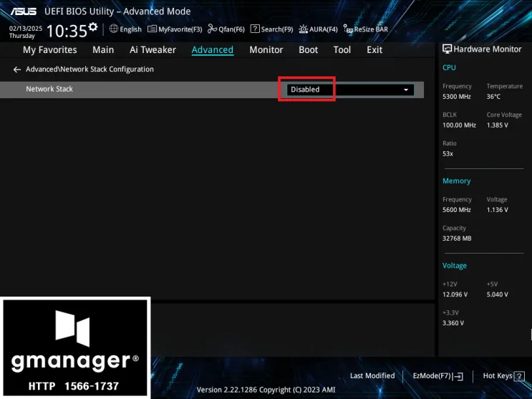Screen dimensions: 532x399
Task: Click the Hot Keys question mark icon
Action: (x=519, y=376)
